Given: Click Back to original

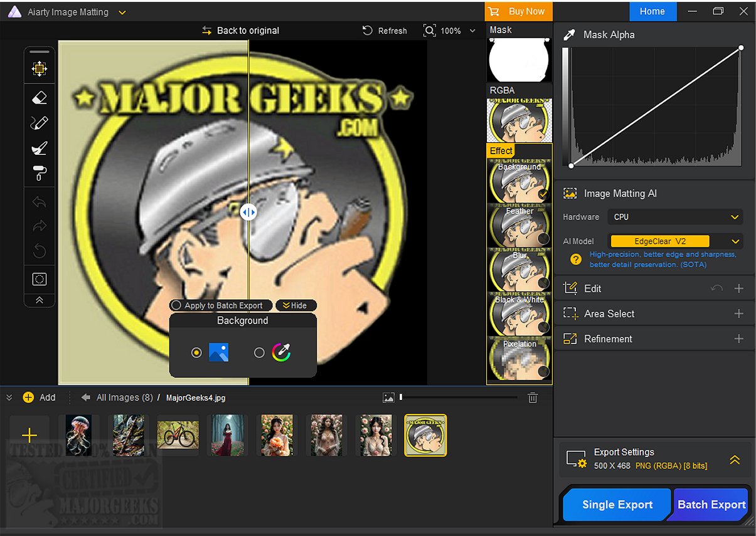Looking at the screenshot, I should (x=241, y=31).
